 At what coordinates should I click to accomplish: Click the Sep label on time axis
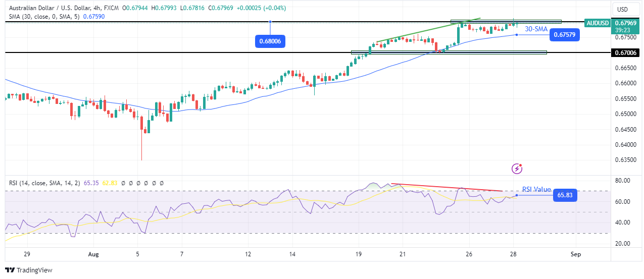pos(577,255)
